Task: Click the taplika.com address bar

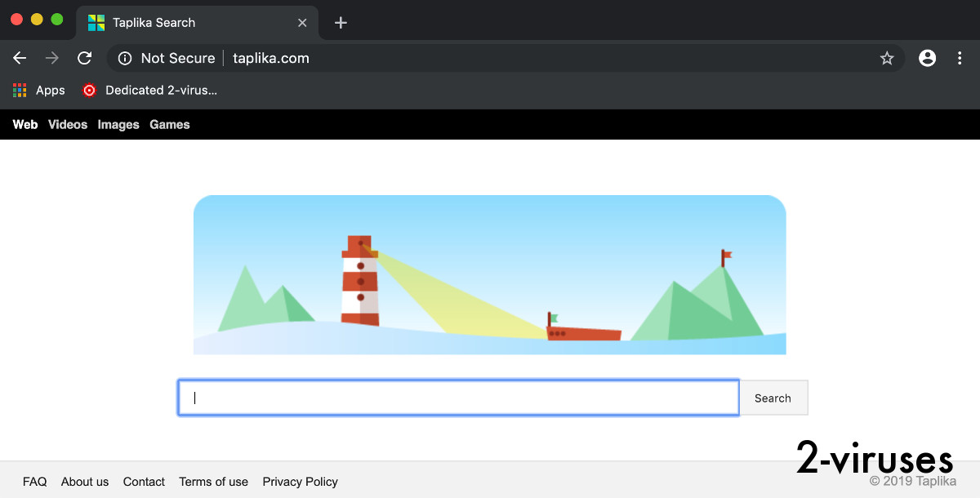Action: click(490, 58)
